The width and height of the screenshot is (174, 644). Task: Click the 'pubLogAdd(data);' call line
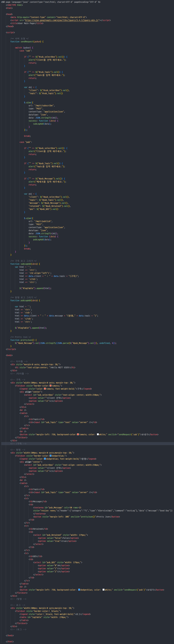[x=42, y=240]
